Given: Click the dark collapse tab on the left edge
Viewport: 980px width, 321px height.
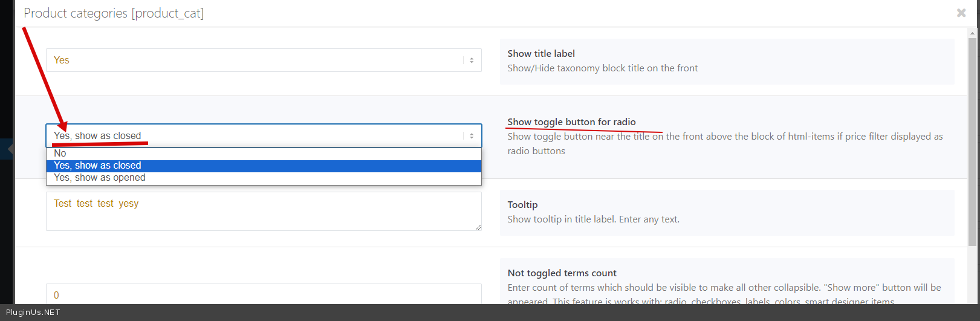Looking at the screenshot, I should pos(7,149).
